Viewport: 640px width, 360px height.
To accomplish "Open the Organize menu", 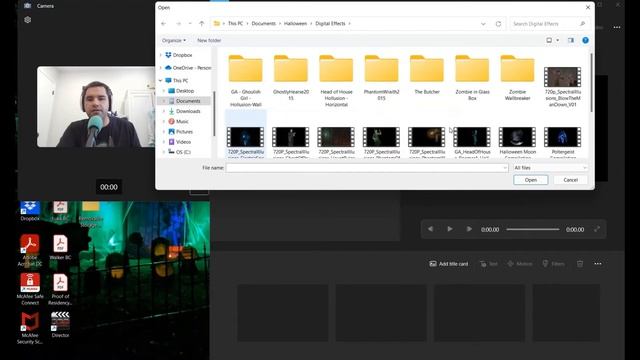I will (x=174, y=40).
